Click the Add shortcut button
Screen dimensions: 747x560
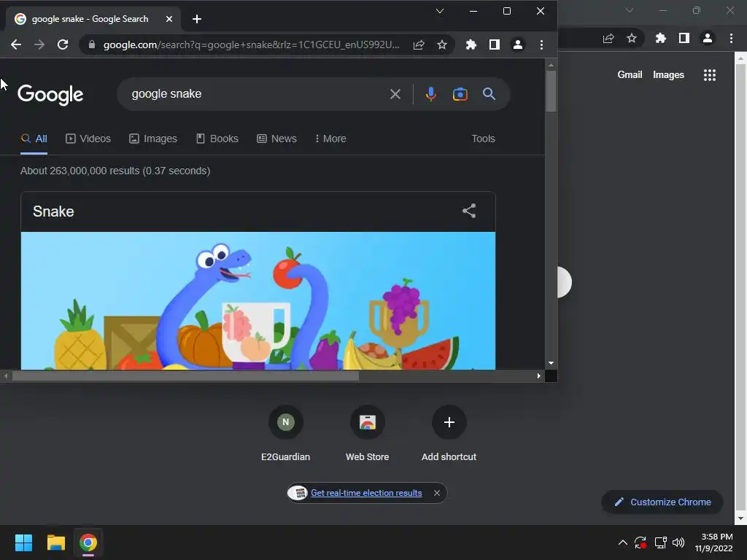click(449, 433)
